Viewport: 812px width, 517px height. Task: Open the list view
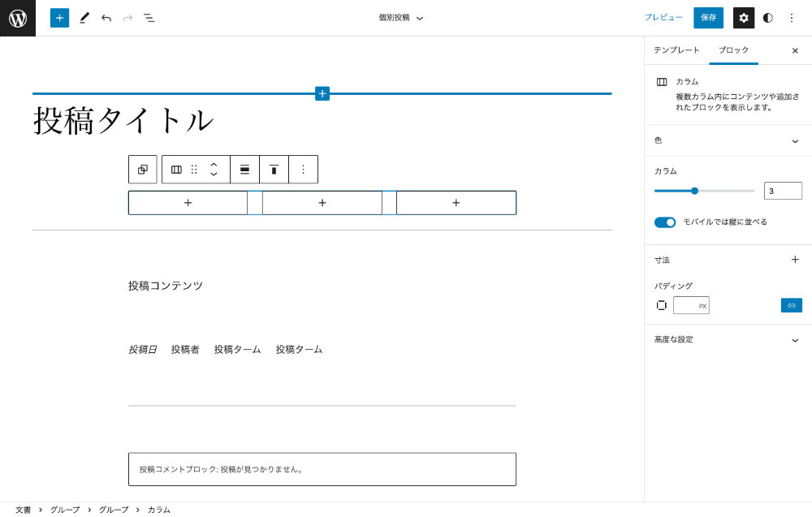(149, 18)
